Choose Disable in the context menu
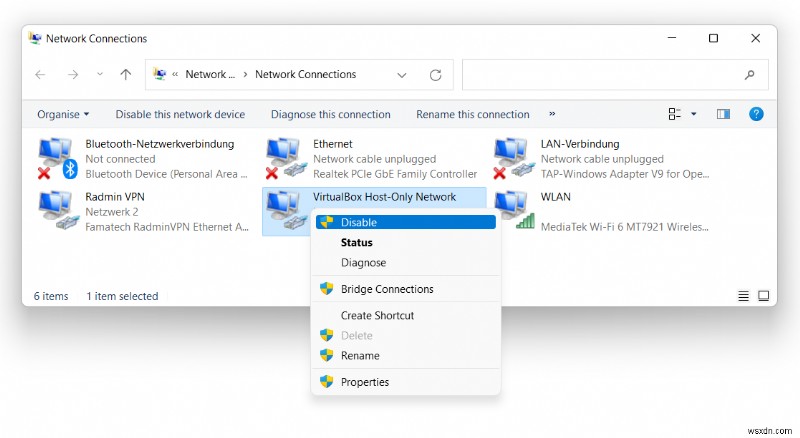Screen dimensions: 800x438 pyautogui.click(x=406, y=222)
